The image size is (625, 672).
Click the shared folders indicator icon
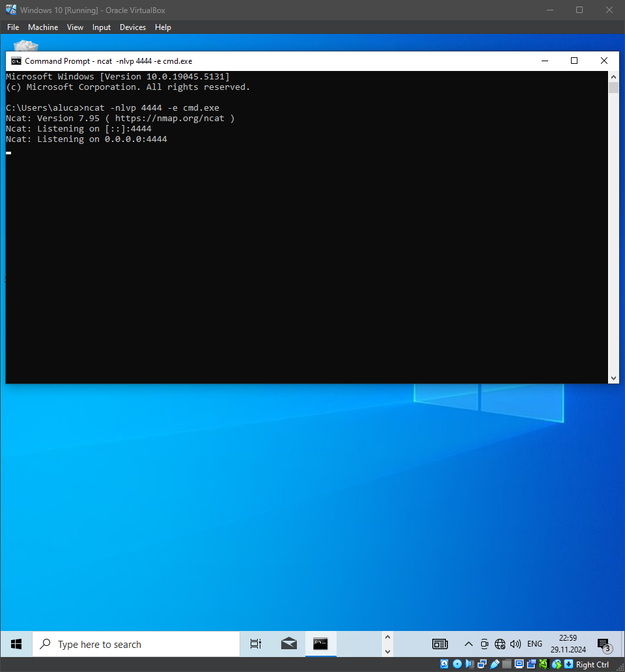click(x=507, y=664)
